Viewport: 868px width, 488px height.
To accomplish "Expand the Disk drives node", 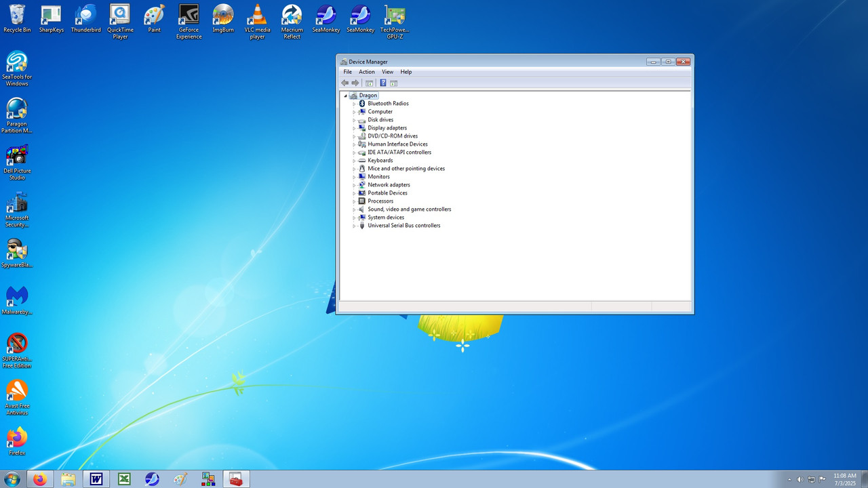I will click(354, 120).
